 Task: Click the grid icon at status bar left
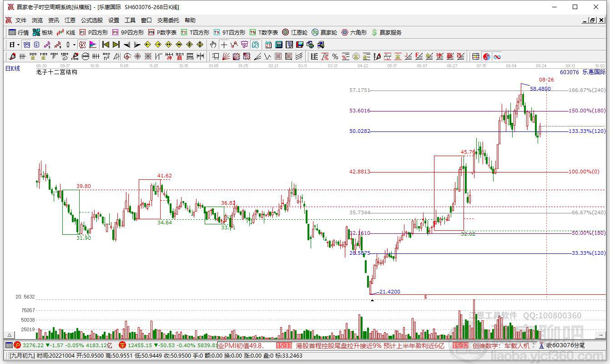pyautogui.click(x=9, y=345)
